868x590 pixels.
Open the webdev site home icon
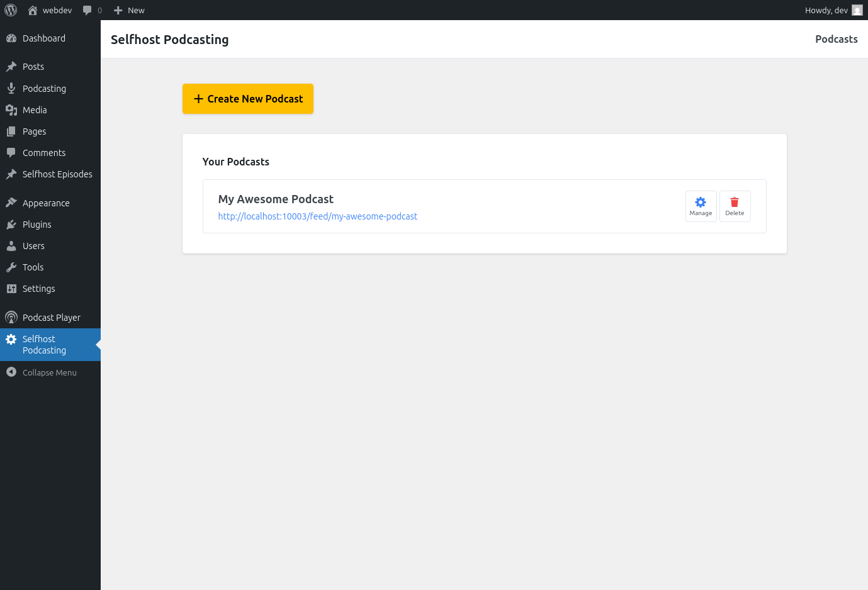click(x=33, y=10)
